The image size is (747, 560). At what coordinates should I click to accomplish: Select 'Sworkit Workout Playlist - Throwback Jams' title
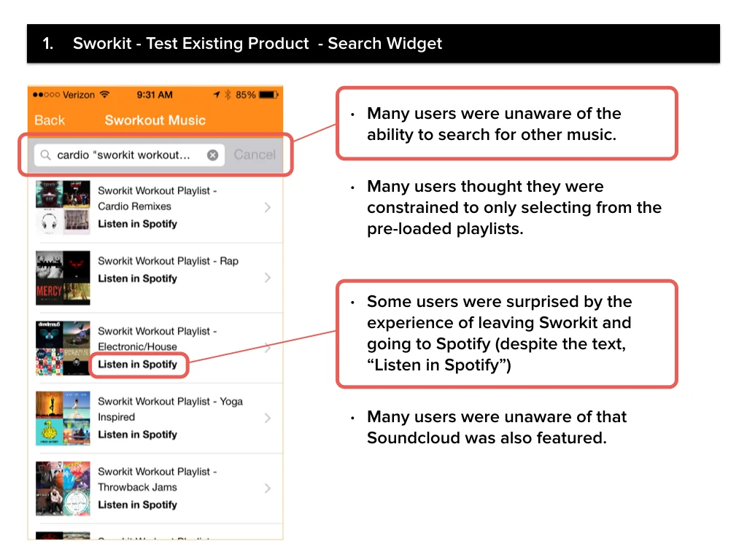click(158, 479)
